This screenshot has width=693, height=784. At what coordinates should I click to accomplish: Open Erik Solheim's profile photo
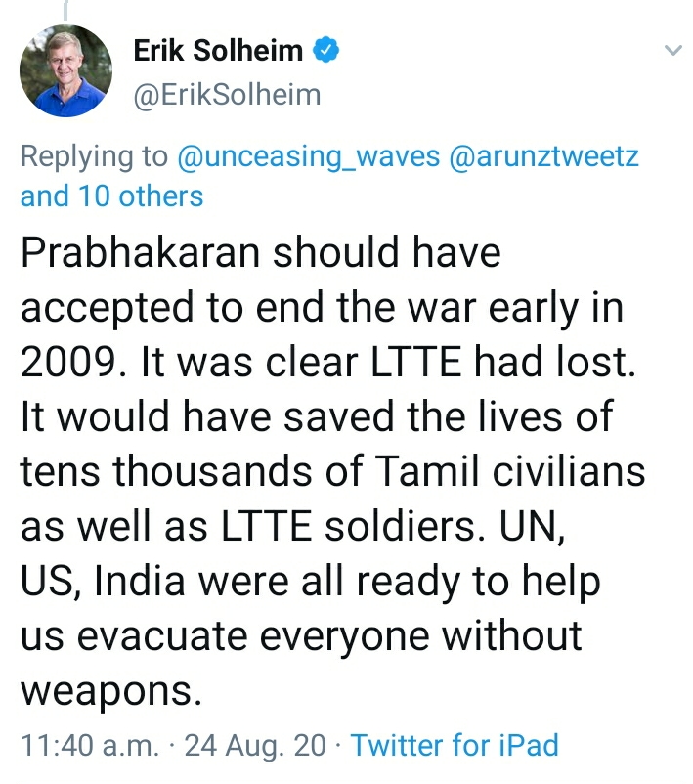67,70
